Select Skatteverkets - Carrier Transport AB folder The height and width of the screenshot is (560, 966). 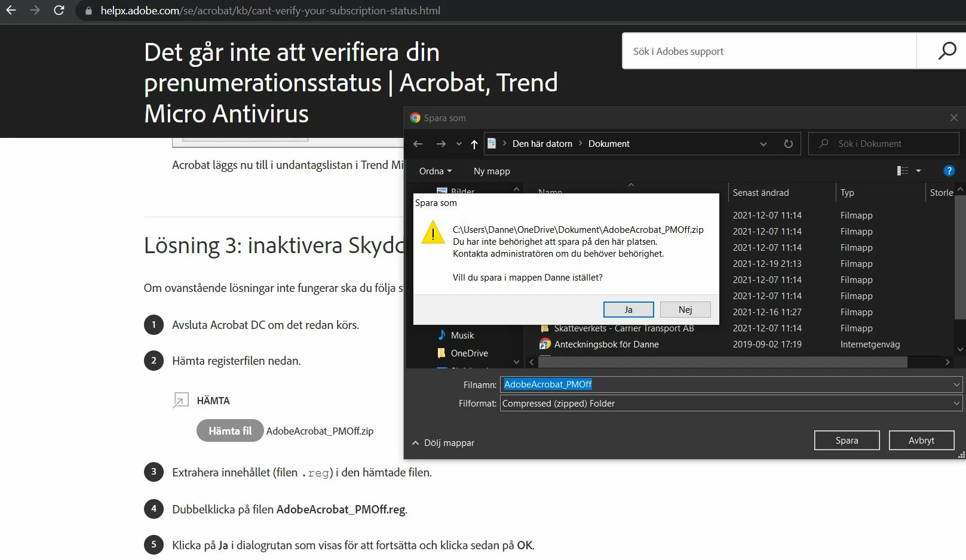(624, 328)
